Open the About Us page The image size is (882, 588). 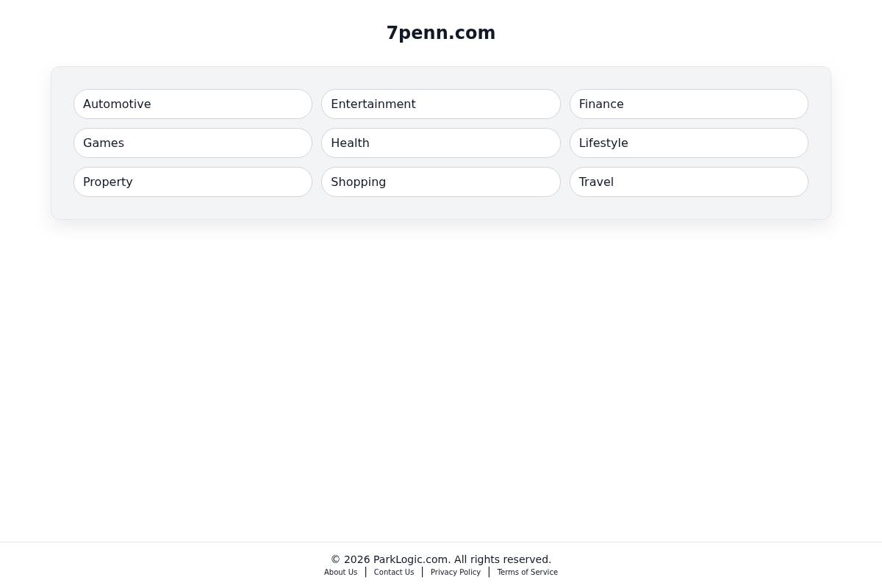[340, 572]
